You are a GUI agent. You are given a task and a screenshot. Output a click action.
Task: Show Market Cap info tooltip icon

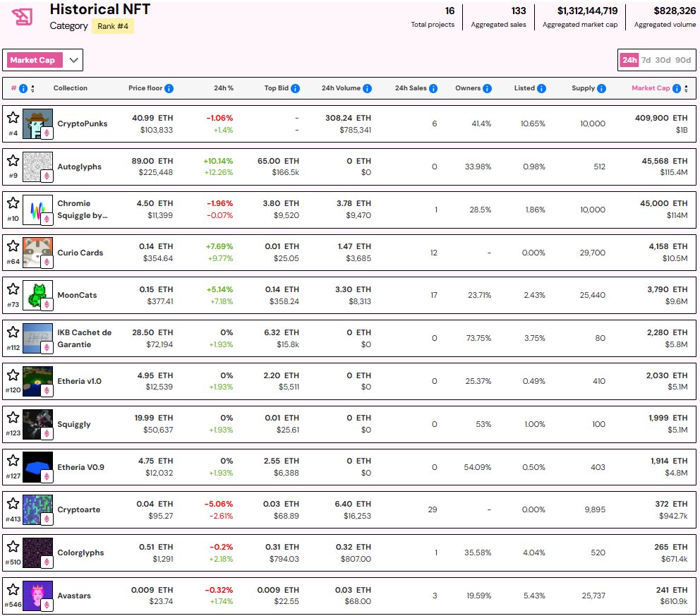(x=677, y=88)
